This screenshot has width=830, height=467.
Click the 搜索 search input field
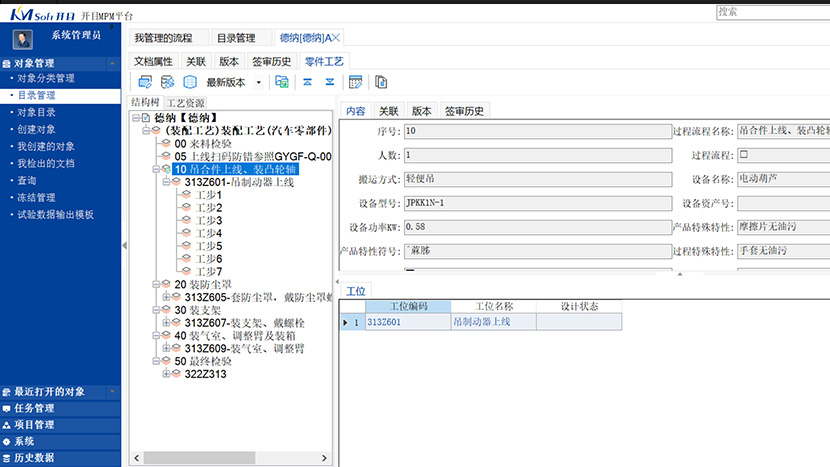click(x=772, y=12)
